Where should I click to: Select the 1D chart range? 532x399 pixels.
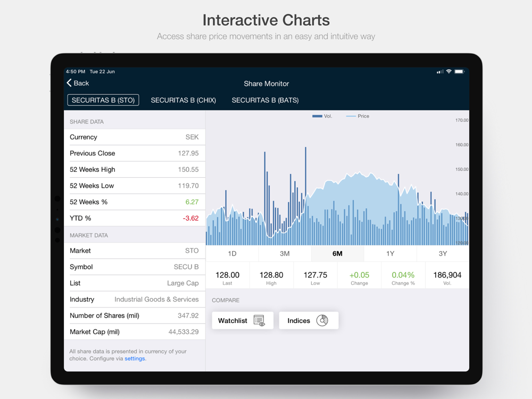[x=232, y=253]
